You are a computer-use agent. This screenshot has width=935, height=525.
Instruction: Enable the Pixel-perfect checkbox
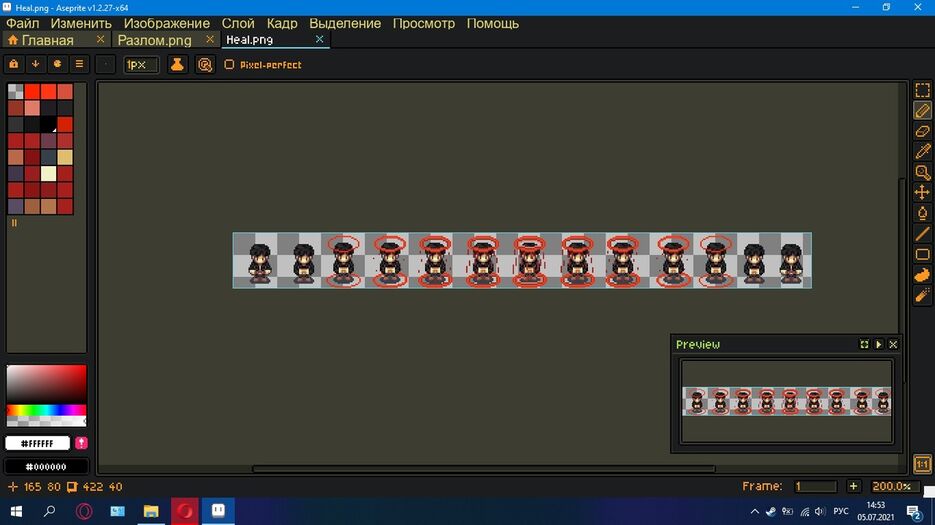[229, 64]
